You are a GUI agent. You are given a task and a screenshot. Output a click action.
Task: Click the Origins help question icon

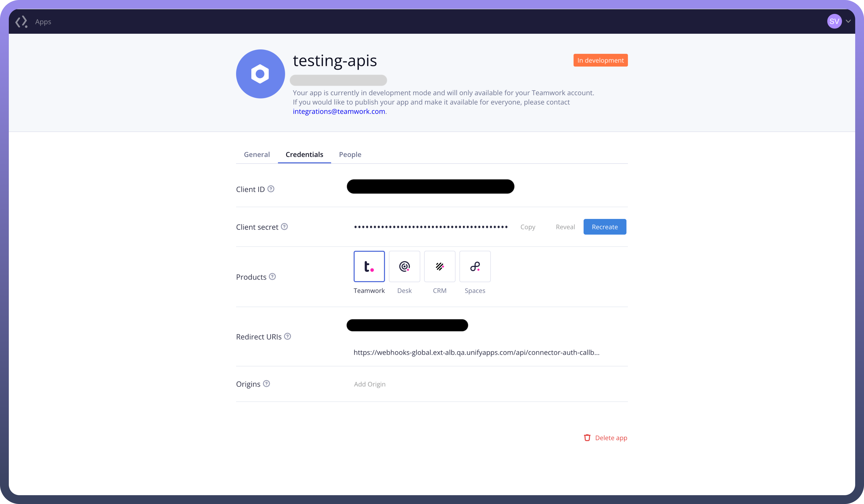(266, 384)
